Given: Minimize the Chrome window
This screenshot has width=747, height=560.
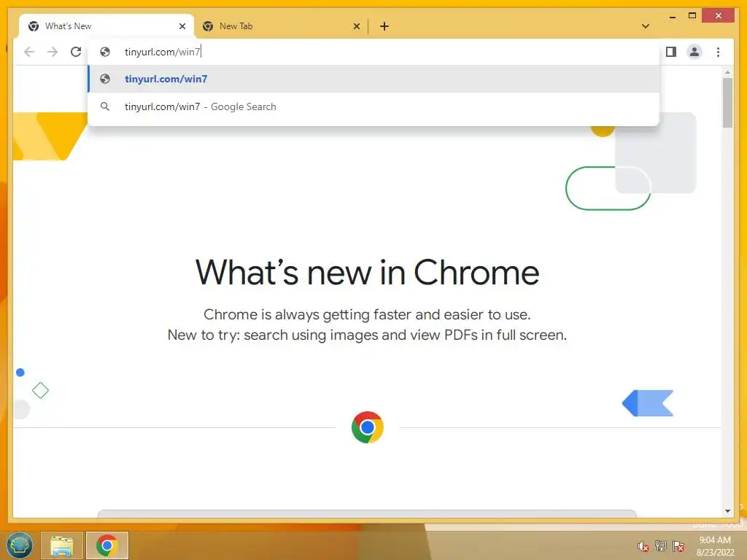Looking at the screenshot, I should point(672,17).
